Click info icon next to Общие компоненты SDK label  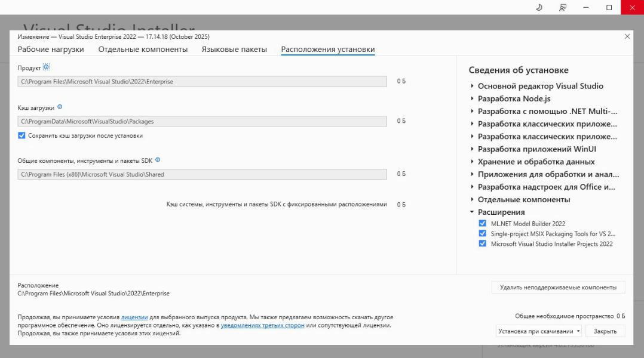pyautogui.click(x=158, y=160)
